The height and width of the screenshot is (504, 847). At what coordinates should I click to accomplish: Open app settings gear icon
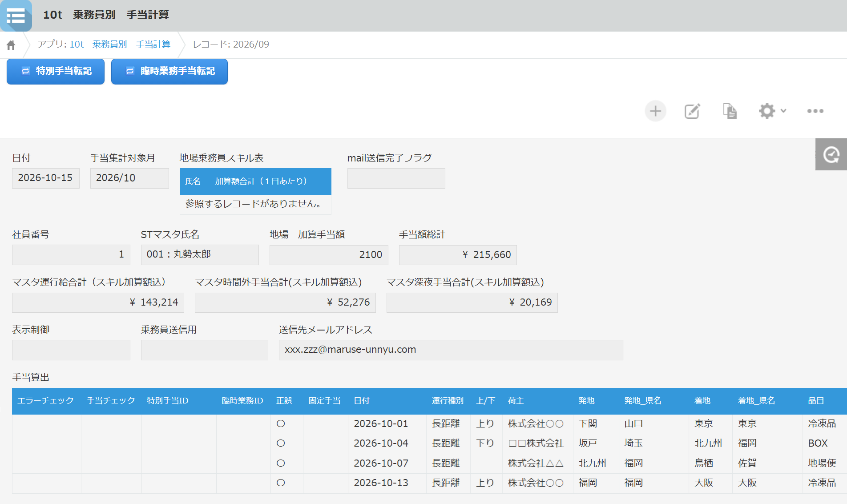(x=767, y=111)
